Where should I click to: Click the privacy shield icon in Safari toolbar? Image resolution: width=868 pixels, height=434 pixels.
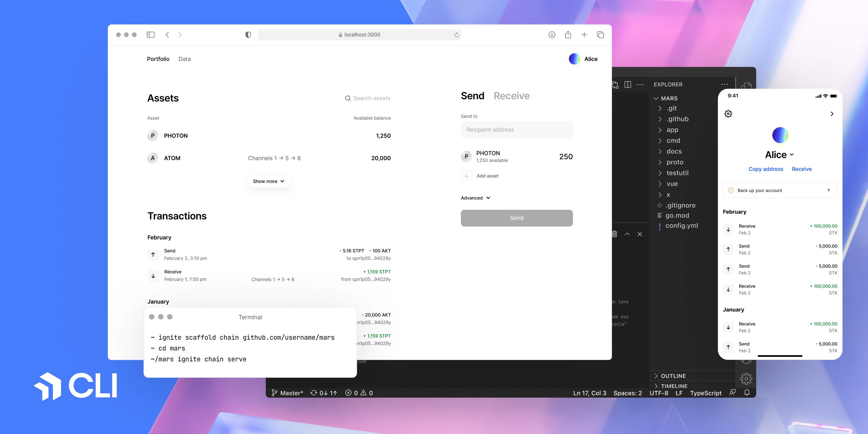point(248,35)
